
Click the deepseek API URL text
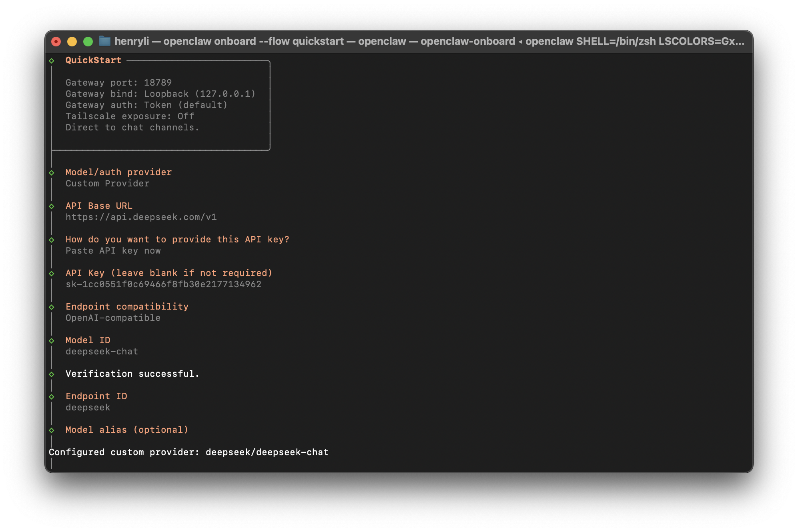pyautogui.click(x=141, y=217)
